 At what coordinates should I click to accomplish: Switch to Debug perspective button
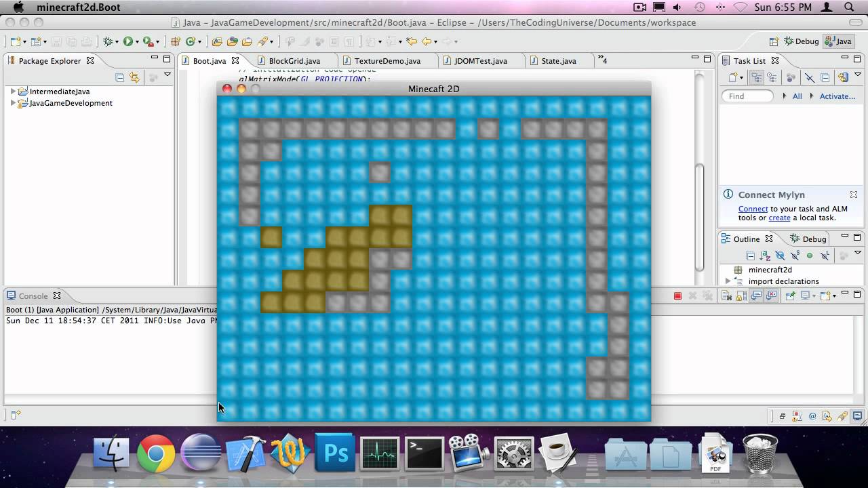pos(801,41)
